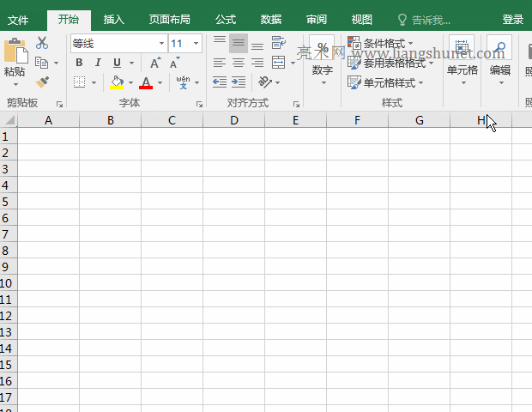Decrease font size with the small A icon

point(175,63)
